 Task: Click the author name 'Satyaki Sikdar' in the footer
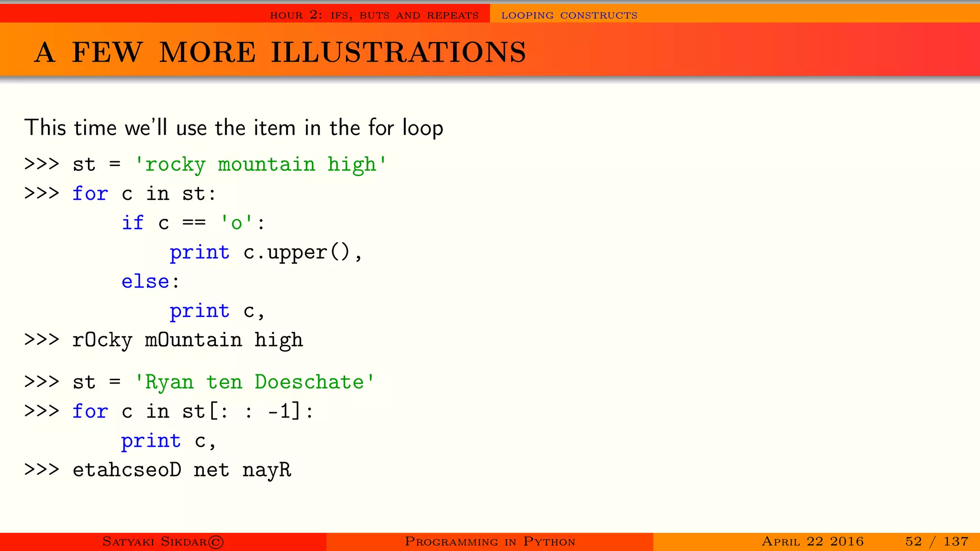[x=163, y=541]
